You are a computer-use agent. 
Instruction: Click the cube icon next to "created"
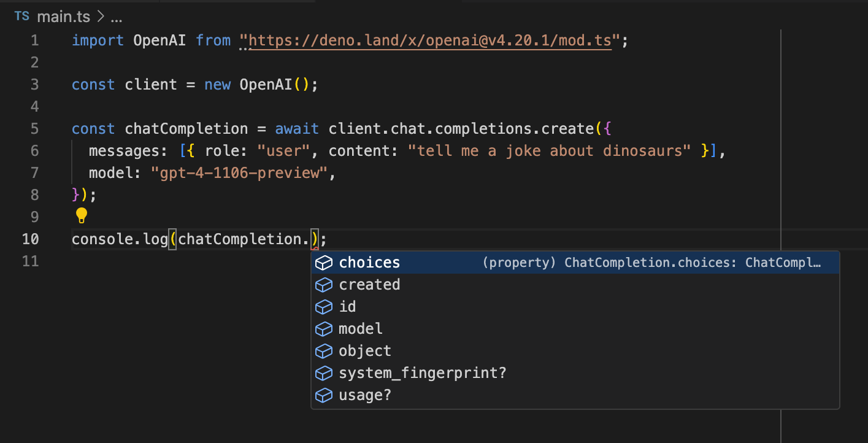[324, 284]
